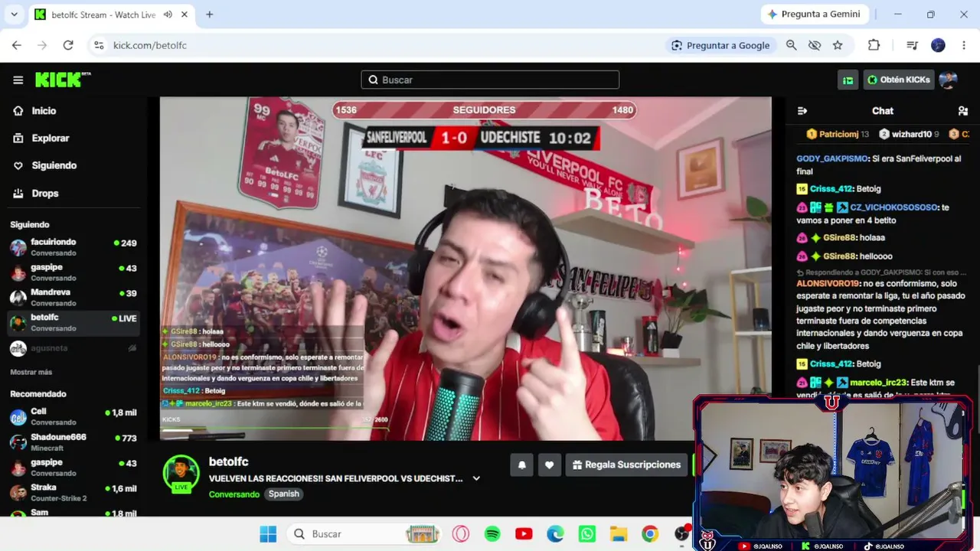Click the Chrome address bar URL
The image size is (980, 551).
(x=150, y=45)
